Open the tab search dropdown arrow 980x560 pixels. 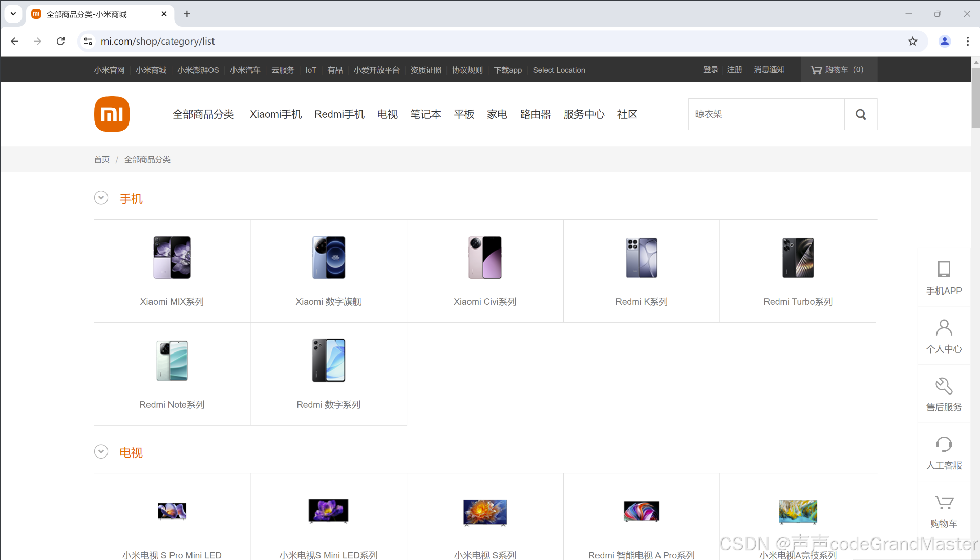click(13, 14)
